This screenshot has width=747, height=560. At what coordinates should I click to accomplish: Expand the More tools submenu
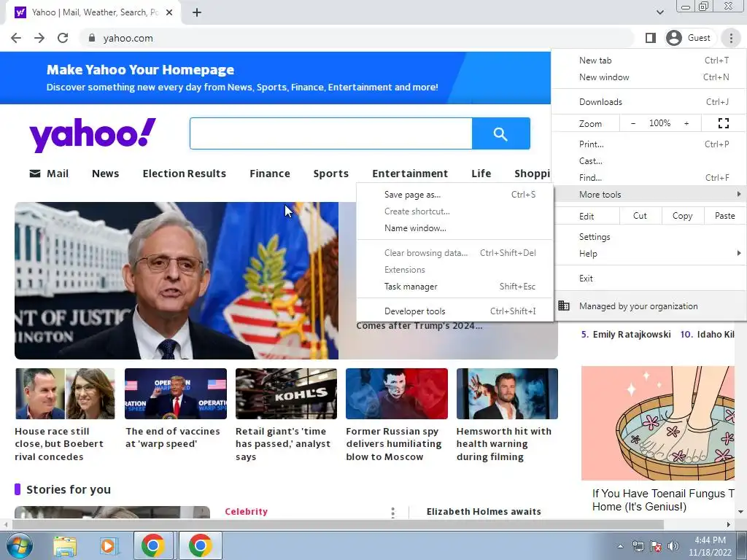(649, 194)
